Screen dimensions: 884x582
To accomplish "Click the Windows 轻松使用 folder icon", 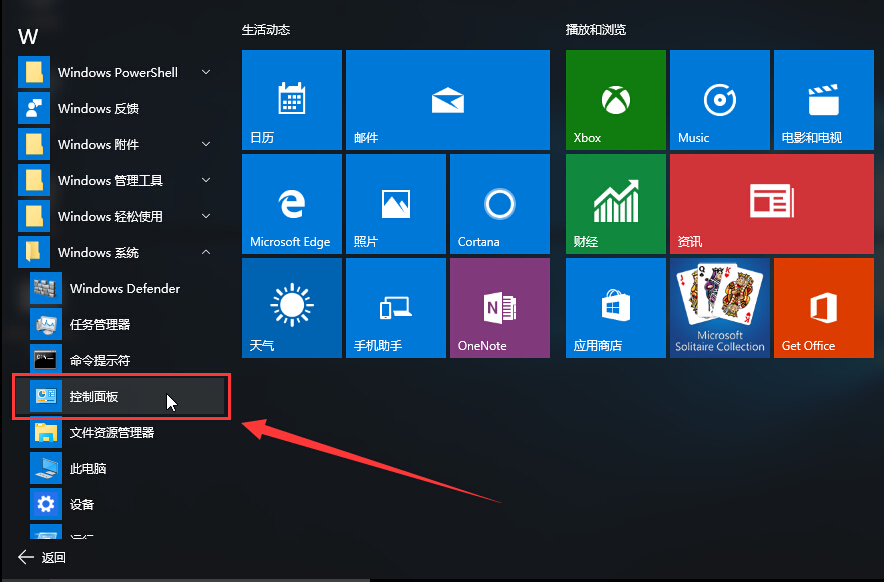I will pos(34,216).
